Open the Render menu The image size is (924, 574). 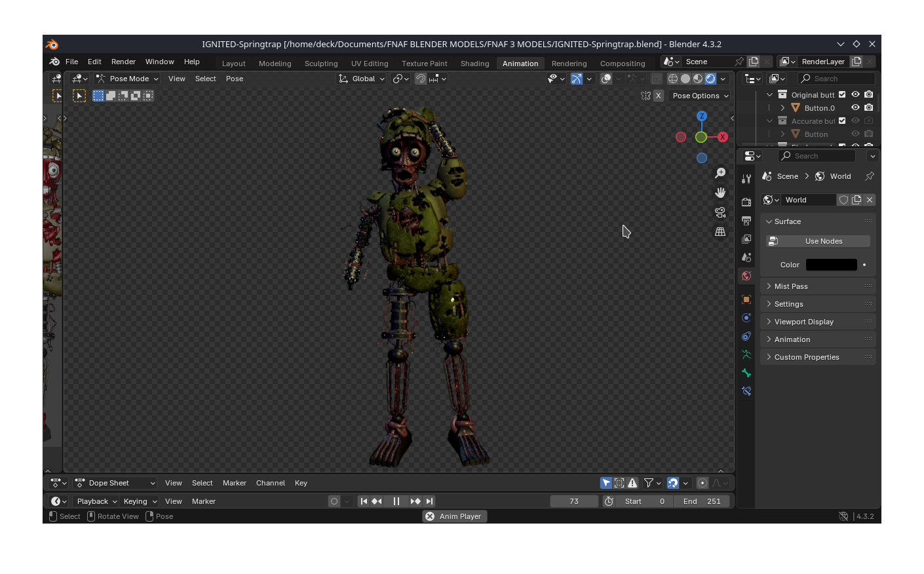(123, 62)
